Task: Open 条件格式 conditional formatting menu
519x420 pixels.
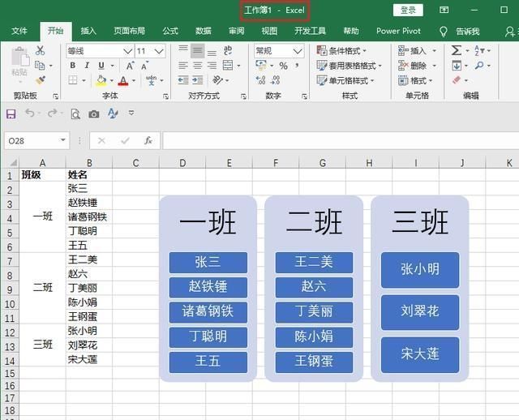Action: coord(341,51)
